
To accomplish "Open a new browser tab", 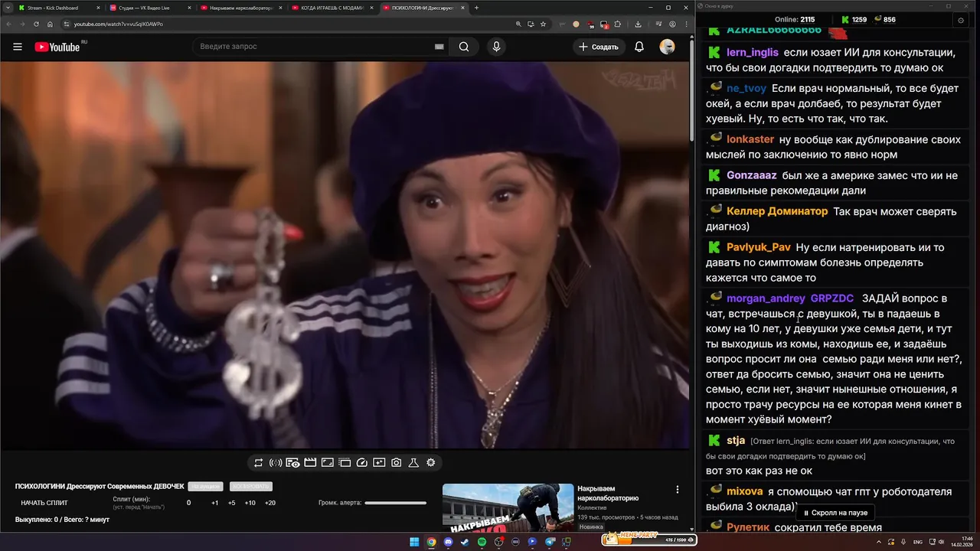I will (x=476, y=8).
